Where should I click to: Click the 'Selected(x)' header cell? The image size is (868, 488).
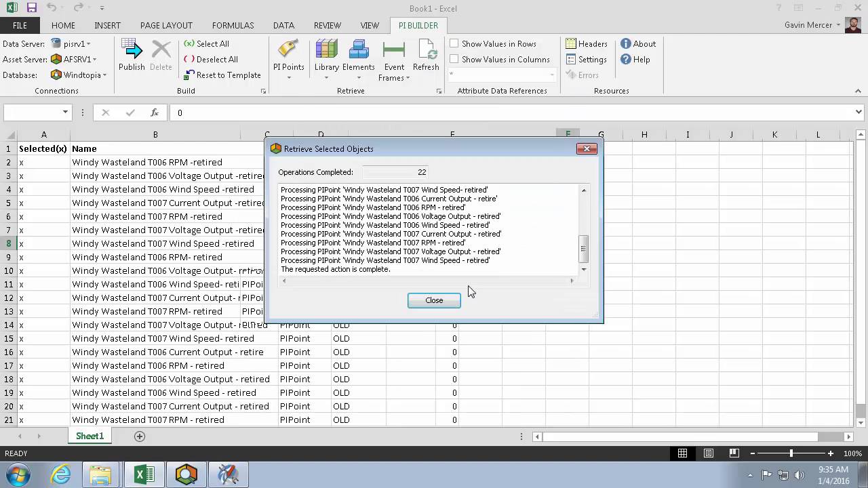tap(44, 148)
